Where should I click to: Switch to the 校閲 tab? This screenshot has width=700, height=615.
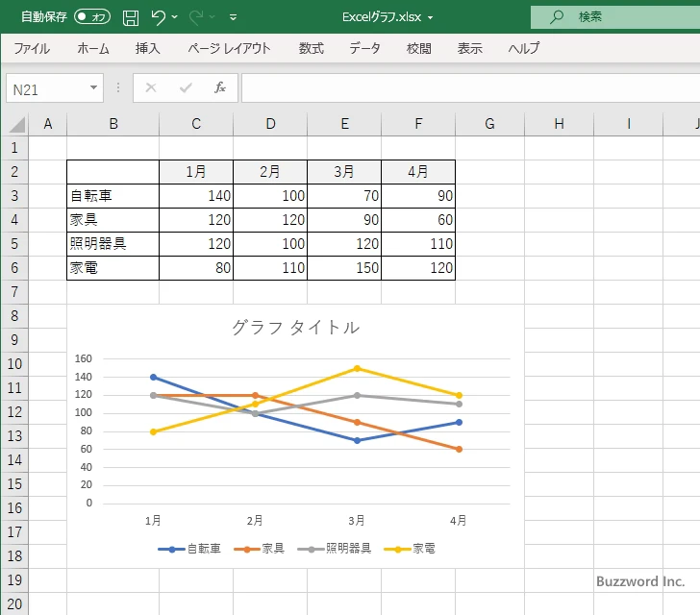(419, 48)
